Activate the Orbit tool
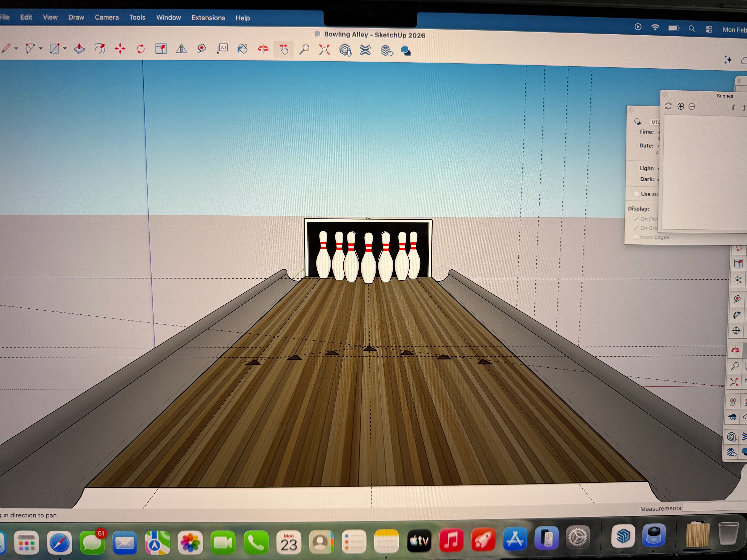The image size is (747, 560). pyautogui.click(x=263, y=49)
